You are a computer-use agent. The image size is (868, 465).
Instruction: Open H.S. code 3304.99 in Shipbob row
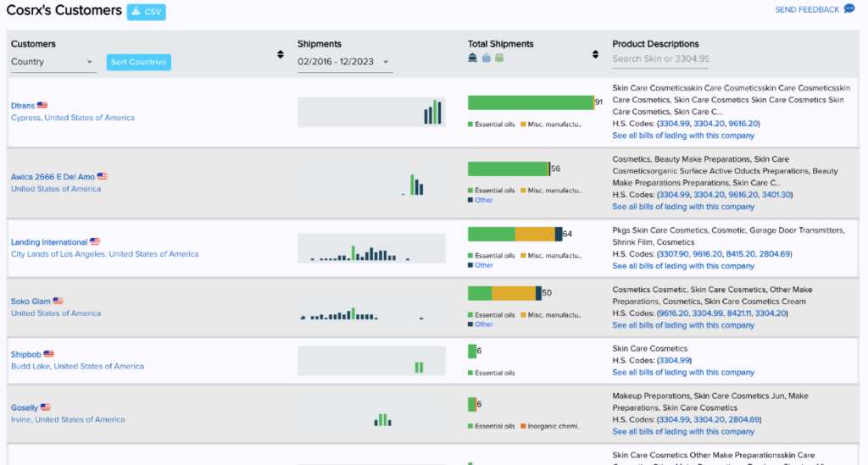click(x=674, y=361)
